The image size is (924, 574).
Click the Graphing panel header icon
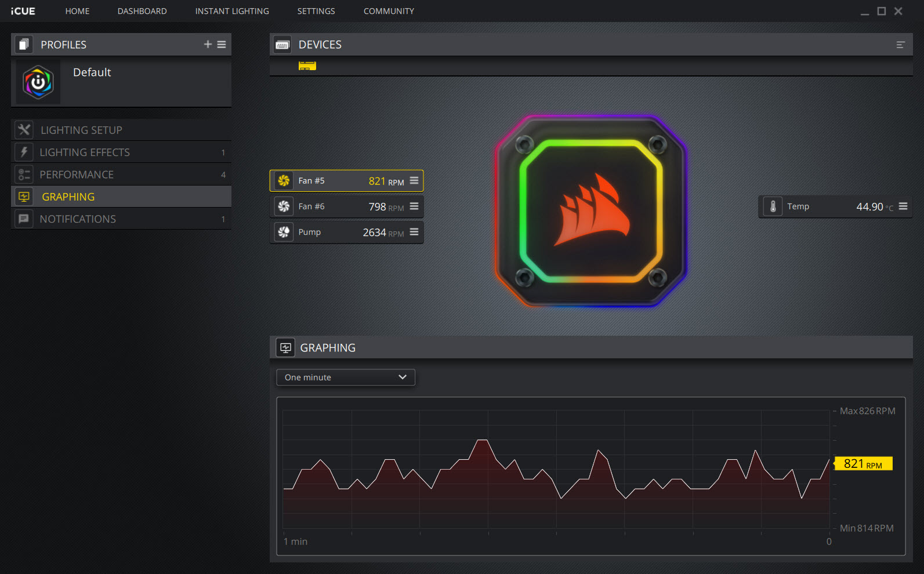click(x=285, y=348)
